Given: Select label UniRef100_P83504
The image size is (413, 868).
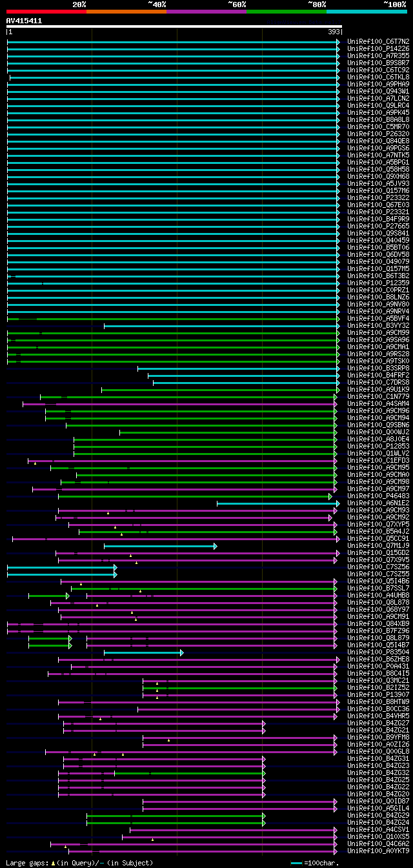Looking at the screenshot, I should pyautogui.click(x=378, y=652).
